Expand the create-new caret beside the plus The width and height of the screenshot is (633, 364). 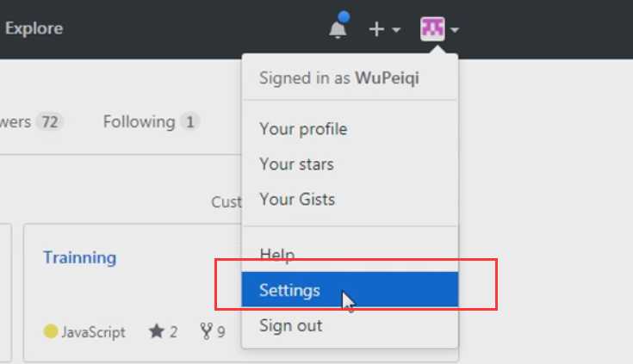point(396,30)
